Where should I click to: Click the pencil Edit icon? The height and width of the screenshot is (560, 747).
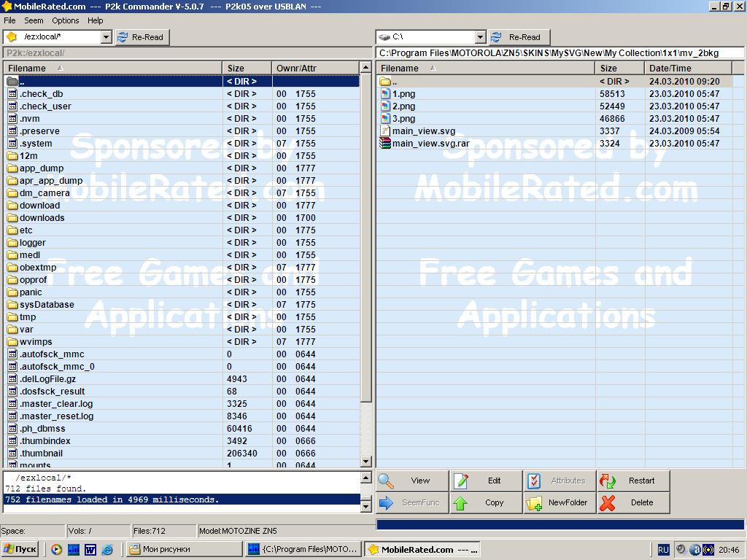point(461,481)
